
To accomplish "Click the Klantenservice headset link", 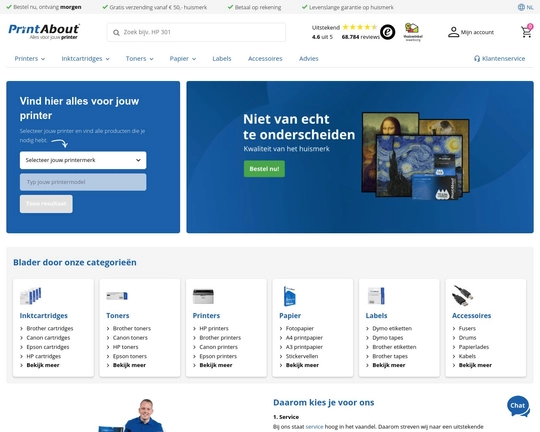I will point(499,59).
